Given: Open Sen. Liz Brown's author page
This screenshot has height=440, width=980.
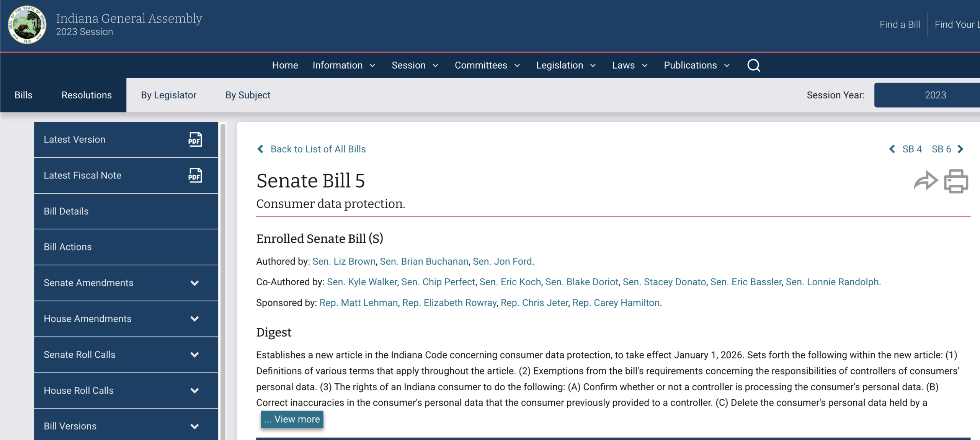Looking at the screenshot, I should [x=343, y=261].
